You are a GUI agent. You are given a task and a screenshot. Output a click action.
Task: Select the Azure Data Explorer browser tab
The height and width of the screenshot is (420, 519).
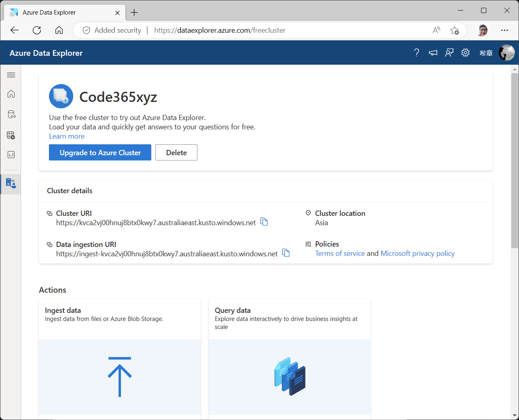pos(65,13)
